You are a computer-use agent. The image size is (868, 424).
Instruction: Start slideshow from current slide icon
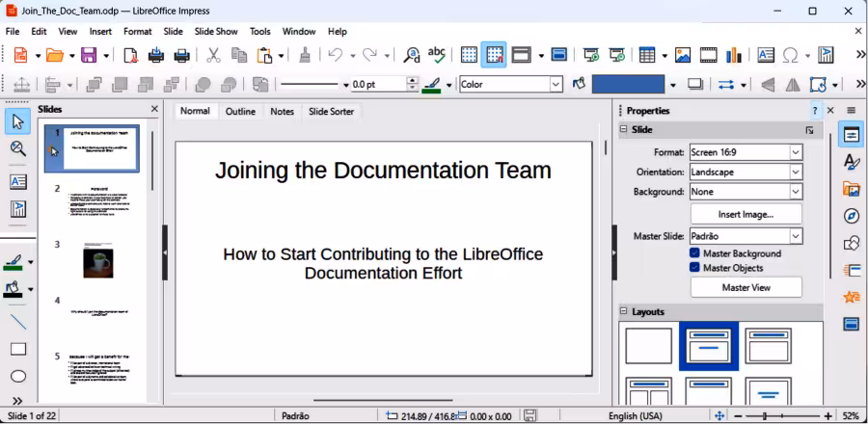pos(616,55)
